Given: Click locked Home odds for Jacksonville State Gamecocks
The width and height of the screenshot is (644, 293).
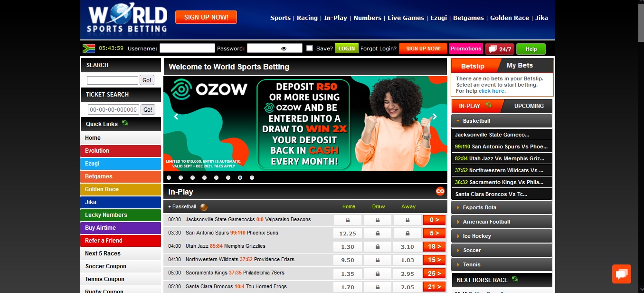Looking at the screenshot, I should pyautogui.click(x=348, y=220).
